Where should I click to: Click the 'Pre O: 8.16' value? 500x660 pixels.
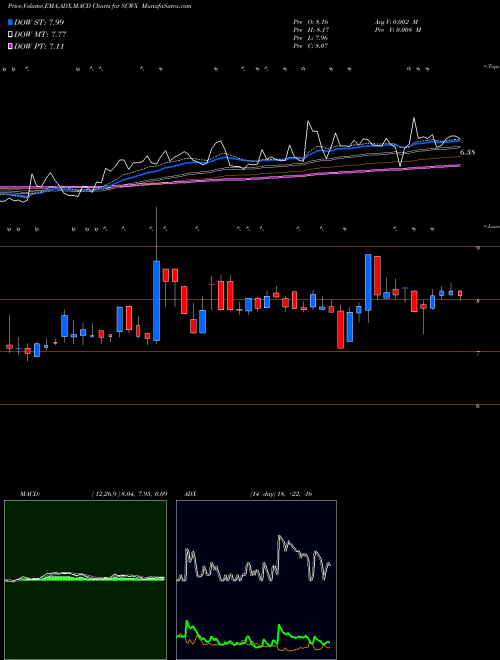point(311,22)
